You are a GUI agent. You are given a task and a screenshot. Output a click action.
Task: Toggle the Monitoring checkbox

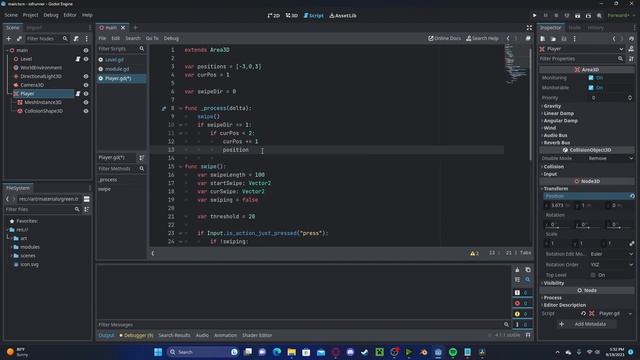tap(591, 78)
